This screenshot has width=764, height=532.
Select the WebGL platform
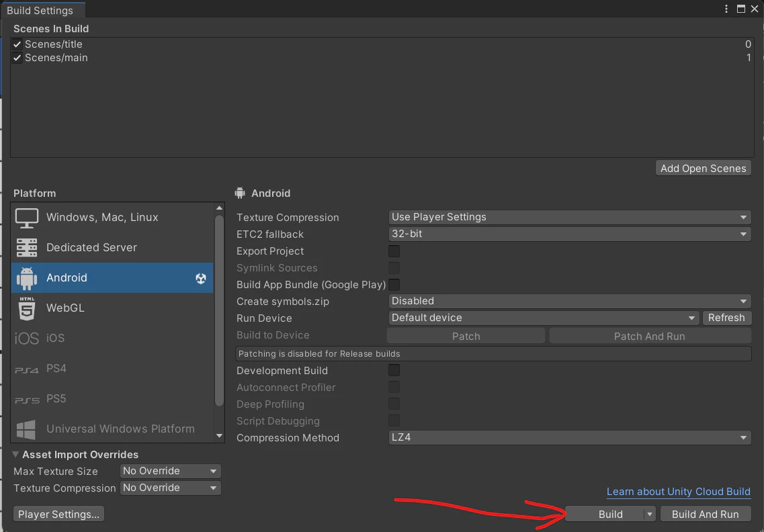click(x=112, y=308)
